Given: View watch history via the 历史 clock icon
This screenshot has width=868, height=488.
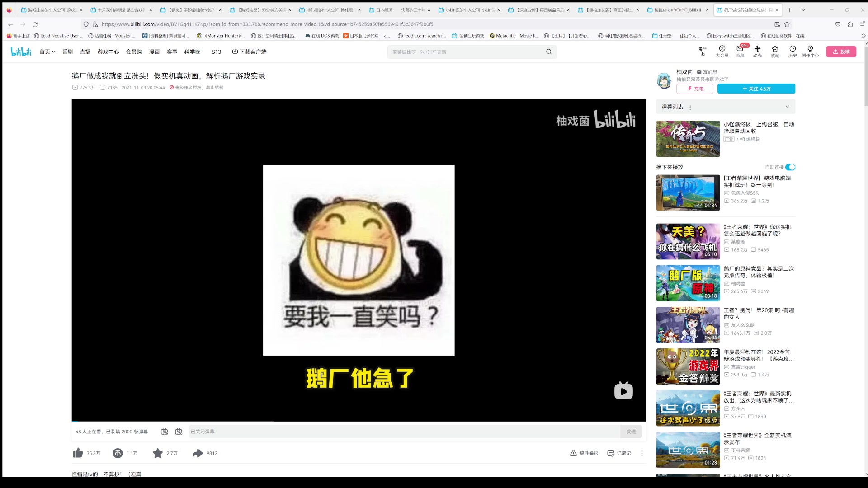Looking at the screenshot, I should 792,52.
